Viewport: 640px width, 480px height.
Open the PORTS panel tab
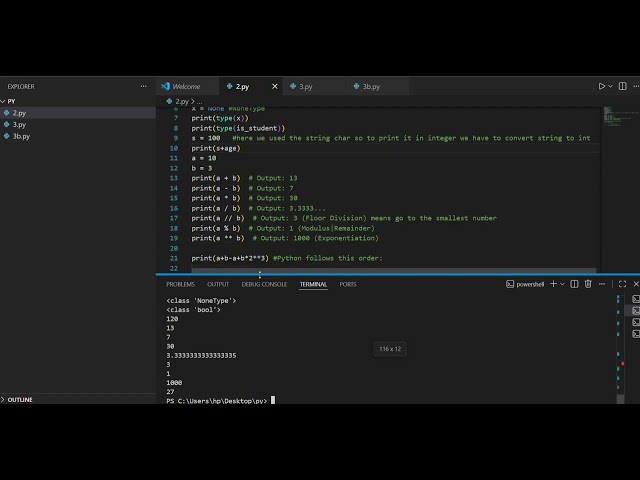pos(348,284)
